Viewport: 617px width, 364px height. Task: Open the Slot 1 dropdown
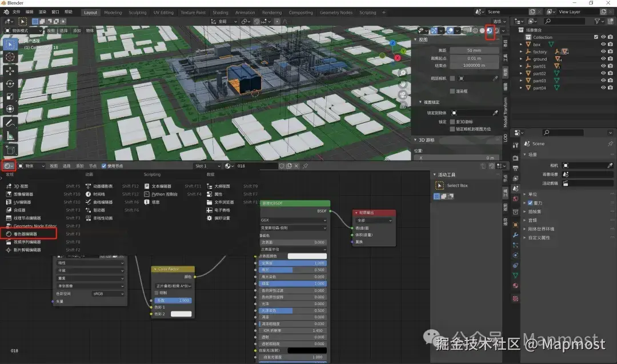pos(207,166)
